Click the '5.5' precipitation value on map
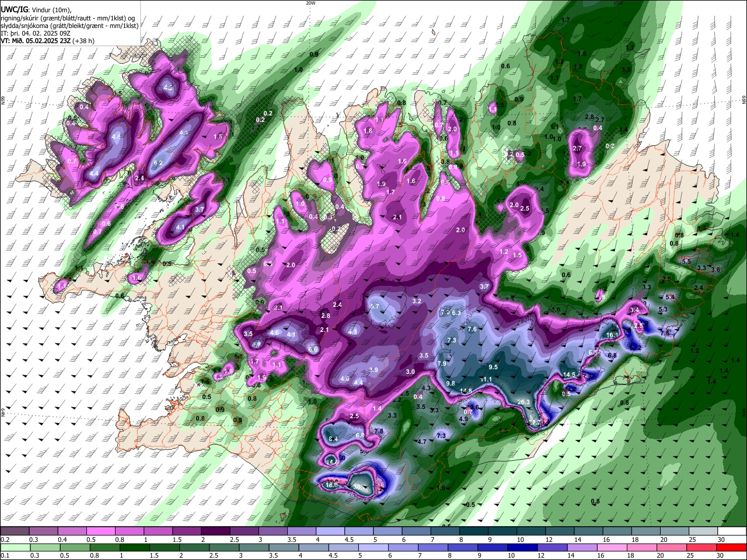747x560 pixels. point(686,261)
